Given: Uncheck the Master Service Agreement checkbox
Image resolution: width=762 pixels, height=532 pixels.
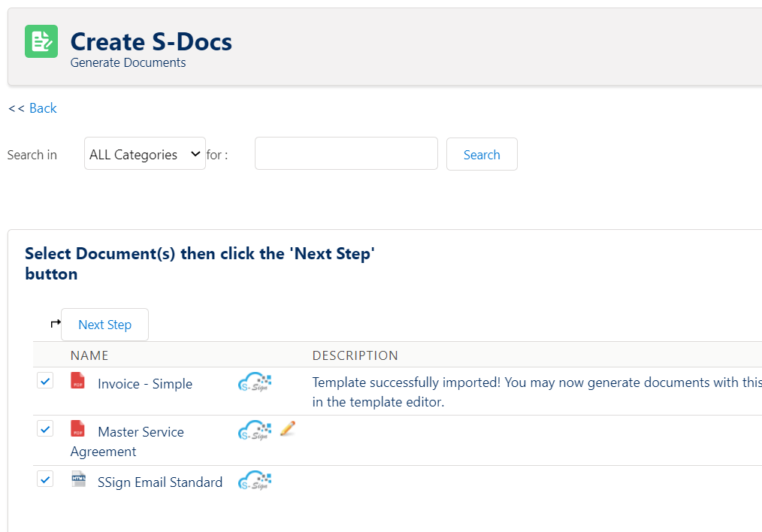Looking at the screenshot, I should click(45, 429).
